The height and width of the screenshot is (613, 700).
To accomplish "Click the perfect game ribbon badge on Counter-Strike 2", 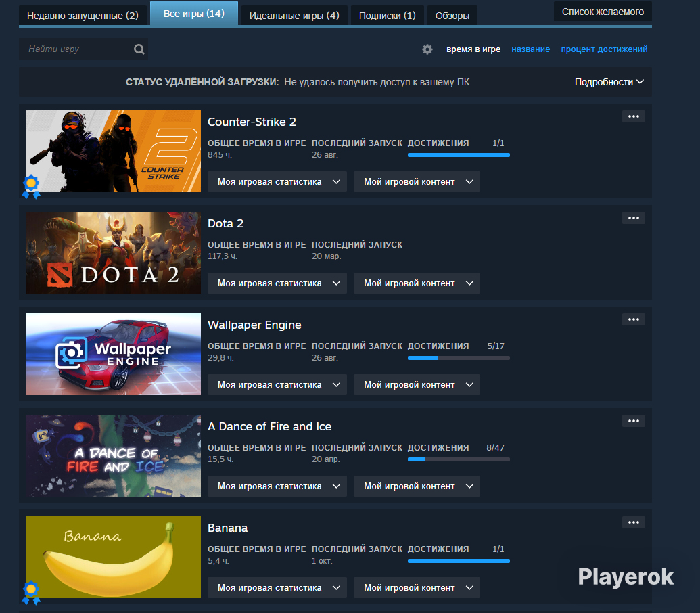I will tap(31, 187).
